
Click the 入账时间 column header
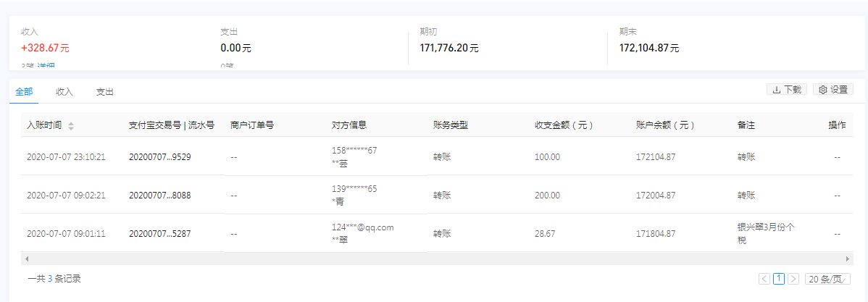[44, 125]
